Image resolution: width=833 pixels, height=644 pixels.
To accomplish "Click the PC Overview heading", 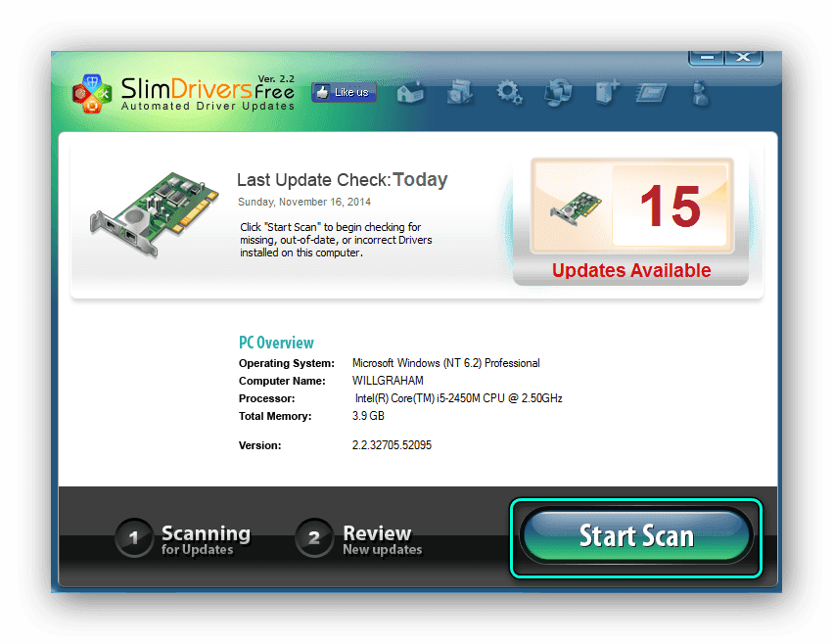I will tap(276, 343).
